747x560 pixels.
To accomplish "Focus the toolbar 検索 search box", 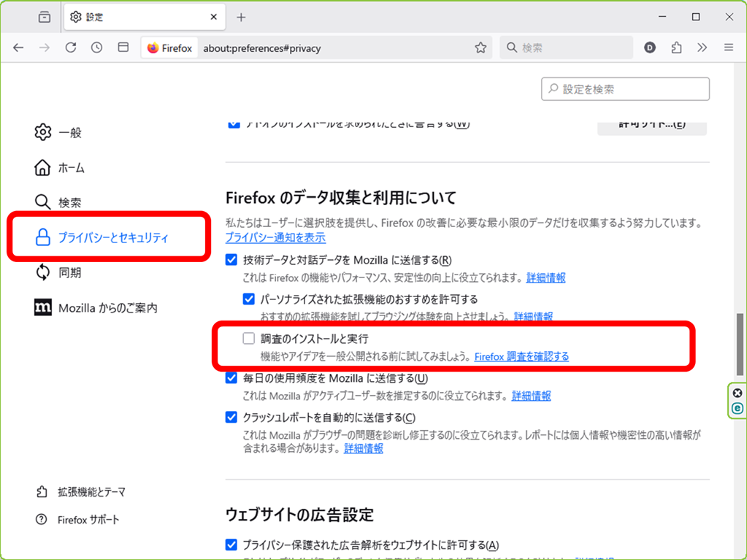I will click(x=567, y=47).
